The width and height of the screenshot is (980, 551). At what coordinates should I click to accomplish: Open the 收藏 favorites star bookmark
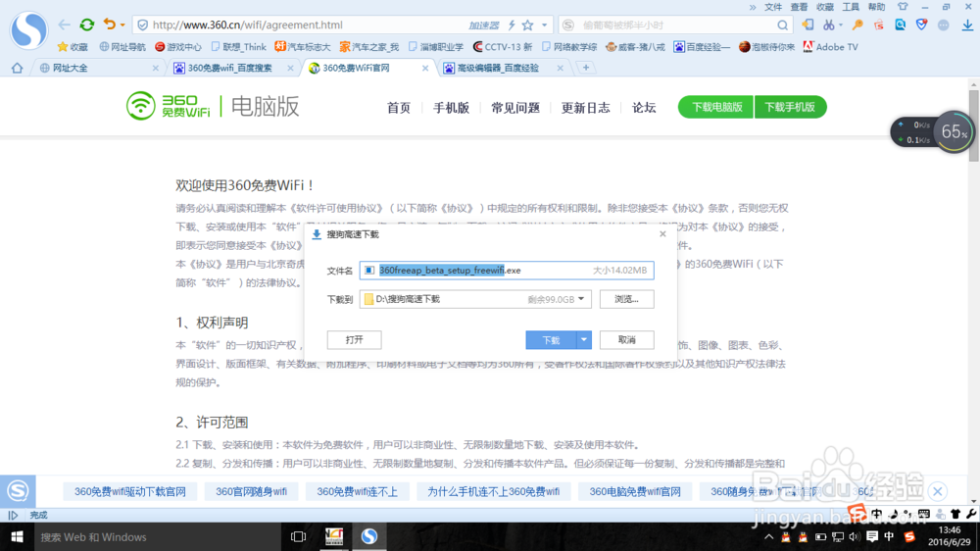point(73,47)
